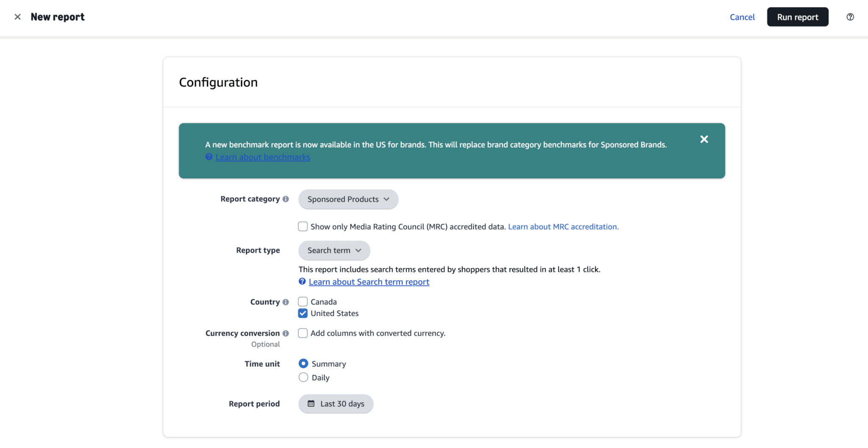868x448 pixels.
Task: Open Learn about MRC accreditation link
Action: 563,227
